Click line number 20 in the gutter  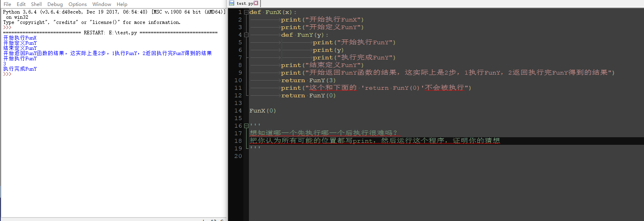click(x=238, y=156)
